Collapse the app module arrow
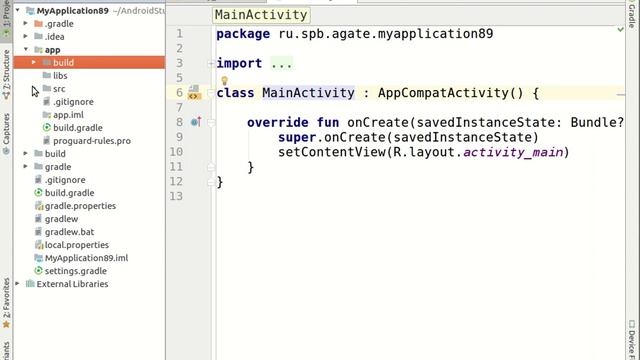Screen dimensions: 640x360 point(26,49)
